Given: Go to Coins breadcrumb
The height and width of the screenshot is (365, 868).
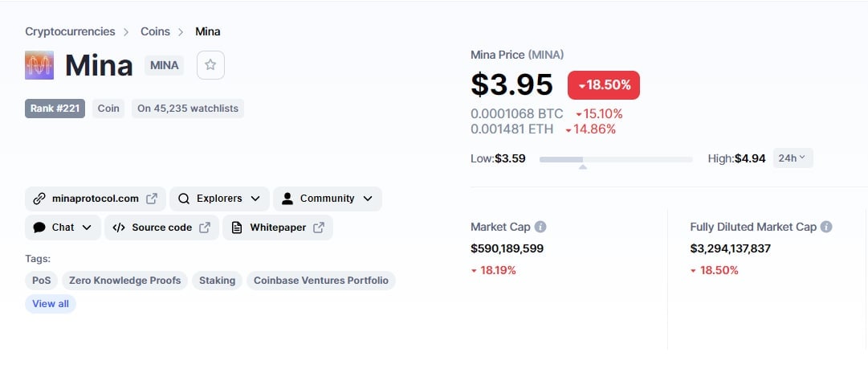Looking at the screenshot, I should point(155,31).
